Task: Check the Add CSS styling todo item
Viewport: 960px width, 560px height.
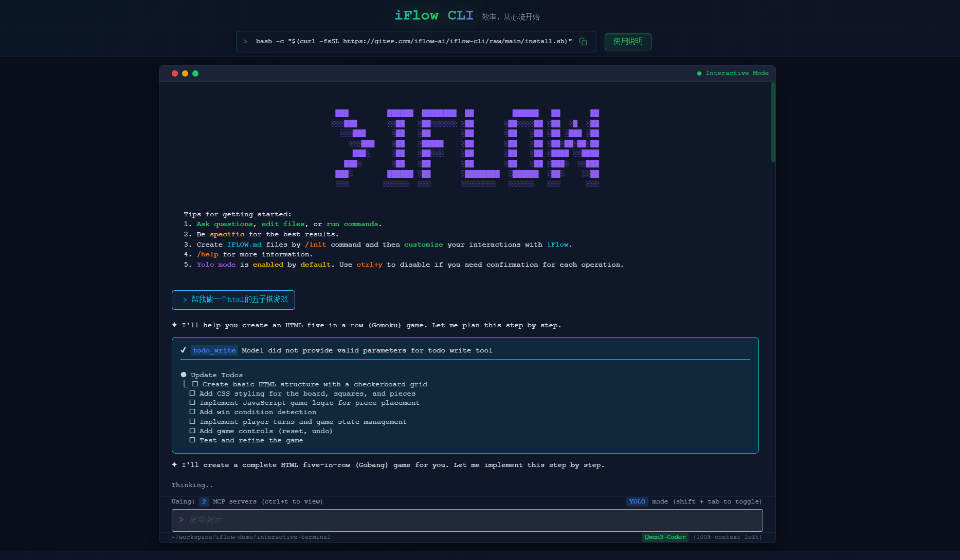Action: coord(193,393)
